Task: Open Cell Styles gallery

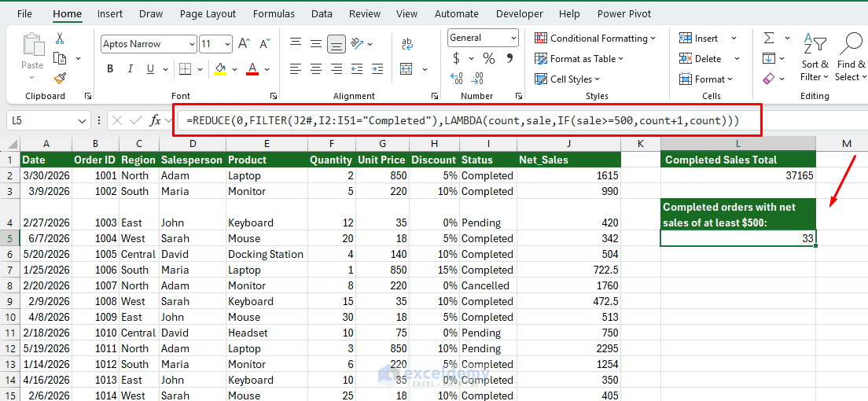Action: point(568,79)
